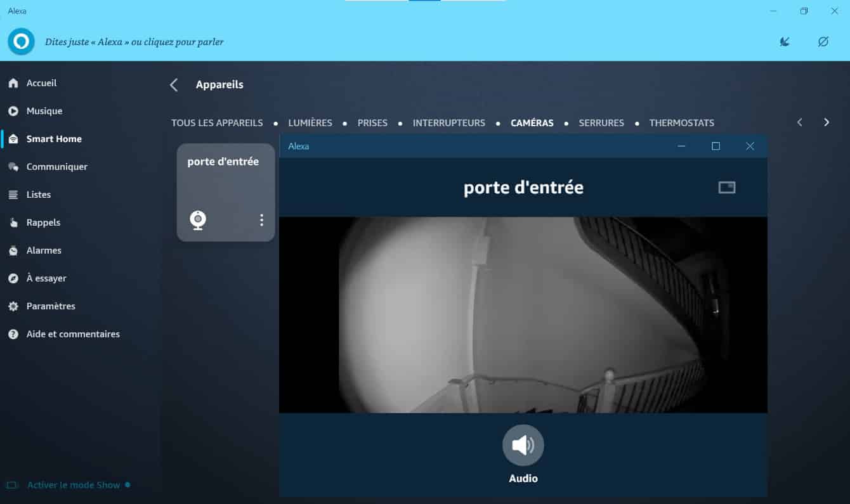Select the TOUS LES APPAREILS tab

[217, 123]
